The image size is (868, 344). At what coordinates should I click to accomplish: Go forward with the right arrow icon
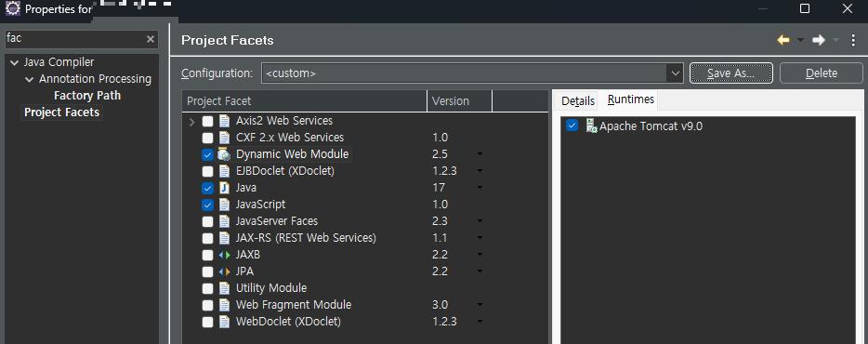click(x=818, y=40)
